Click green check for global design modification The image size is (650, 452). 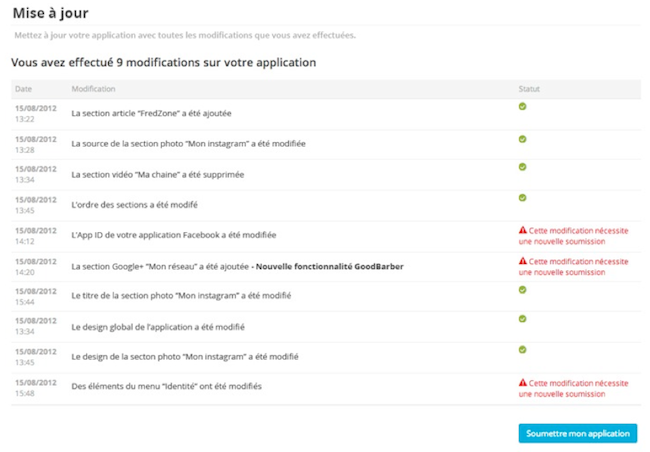(x=522, y=320)
